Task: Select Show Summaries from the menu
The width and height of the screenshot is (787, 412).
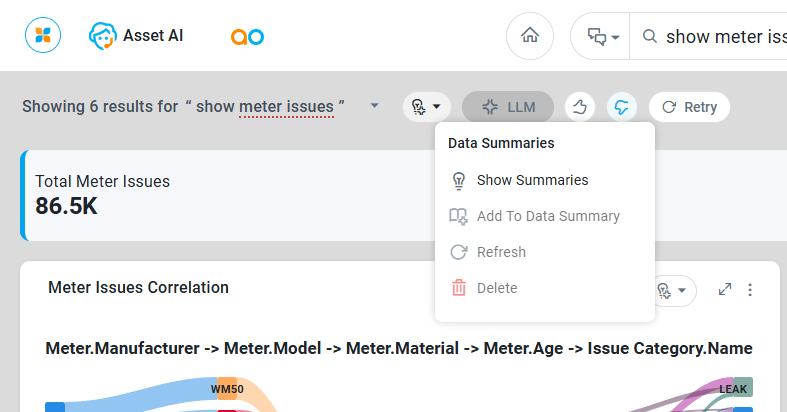Action: tap(532, 181)
